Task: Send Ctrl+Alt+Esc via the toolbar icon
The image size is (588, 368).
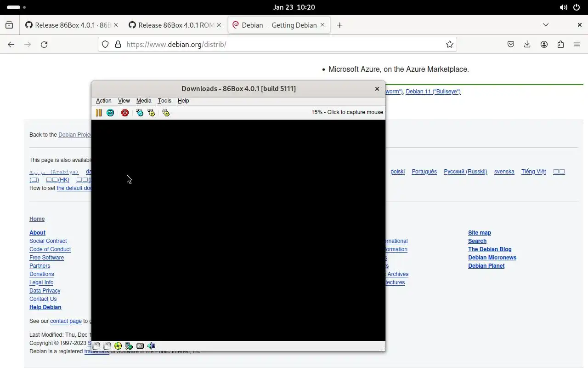Action: click(x=151, y=113)
